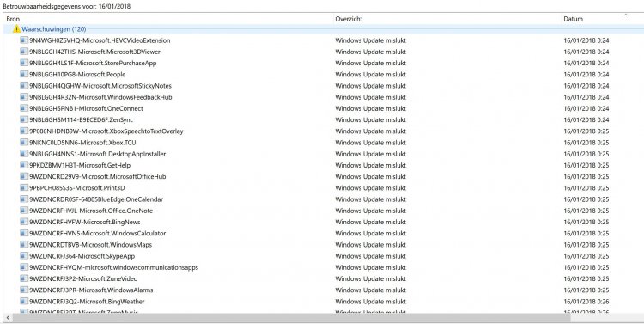Sort by the Datum column header
Screen dimensions: 644x324
(574, 19)
